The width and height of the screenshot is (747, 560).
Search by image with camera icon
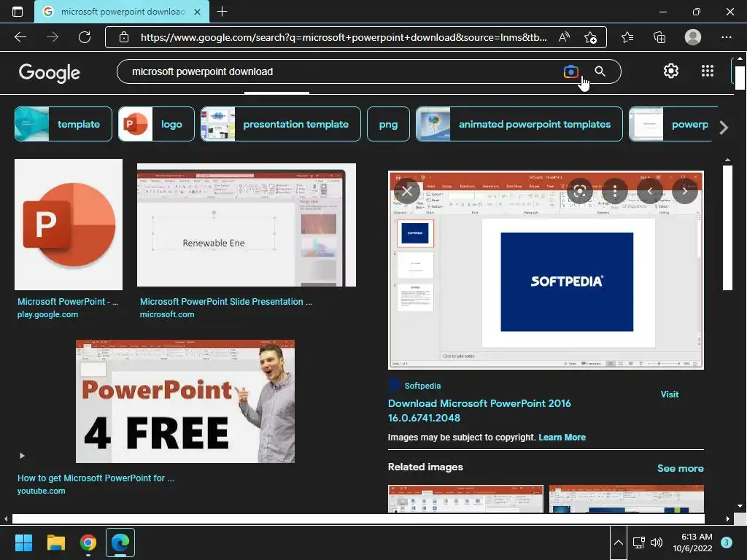coord(570,71)
